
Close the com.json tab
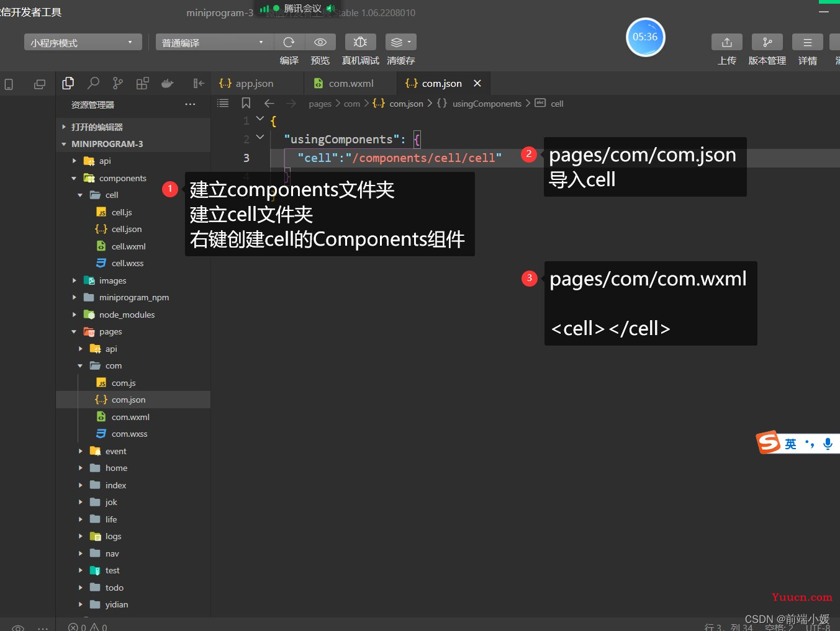(x=477, y=83)
